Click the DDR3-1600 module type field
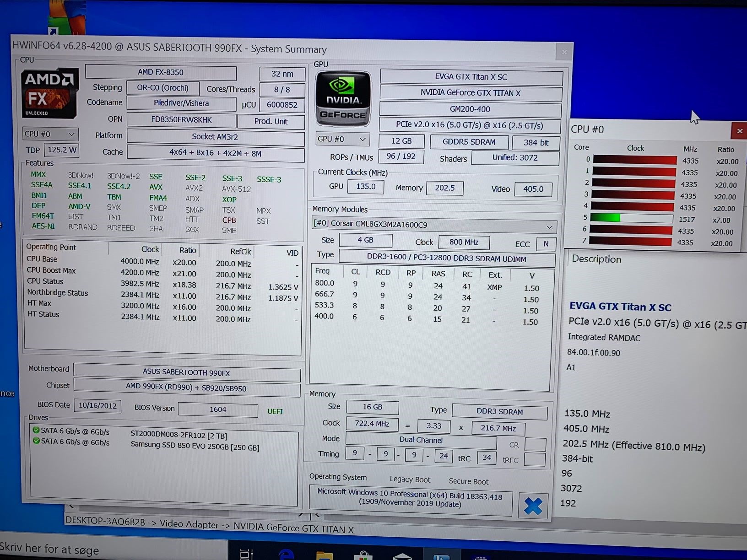 447,258
